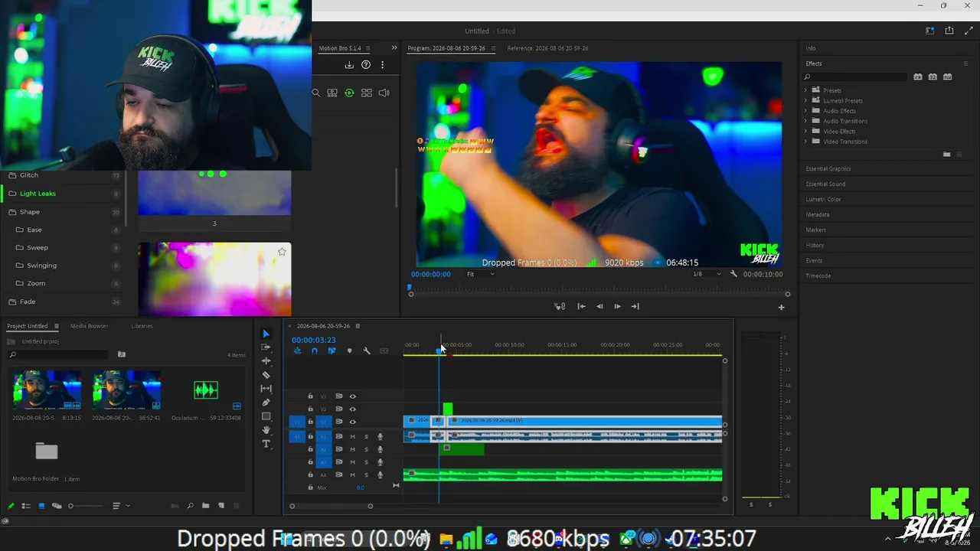Open the Essential Sound panel

click(x=825, y=184)
